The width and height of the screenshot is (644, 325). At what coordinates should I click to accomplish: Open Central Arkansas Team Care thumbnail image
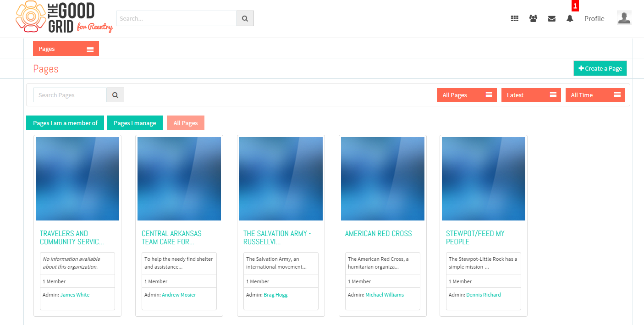[179, 179]
